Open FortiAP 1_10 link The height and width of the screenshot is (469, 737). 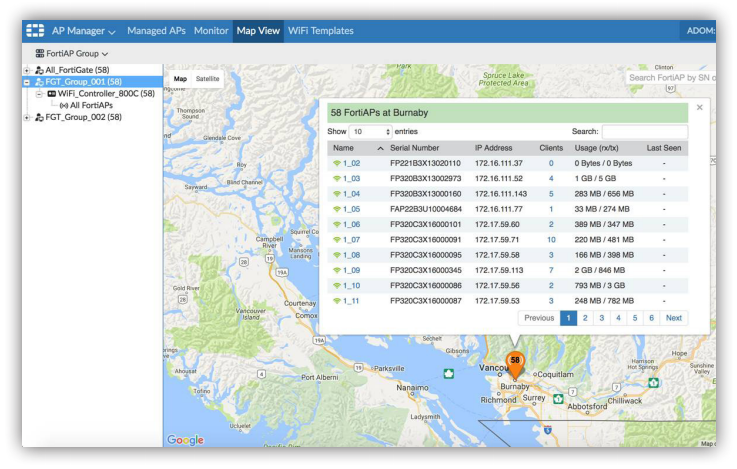pyautogui.click(x=351, y=286)
